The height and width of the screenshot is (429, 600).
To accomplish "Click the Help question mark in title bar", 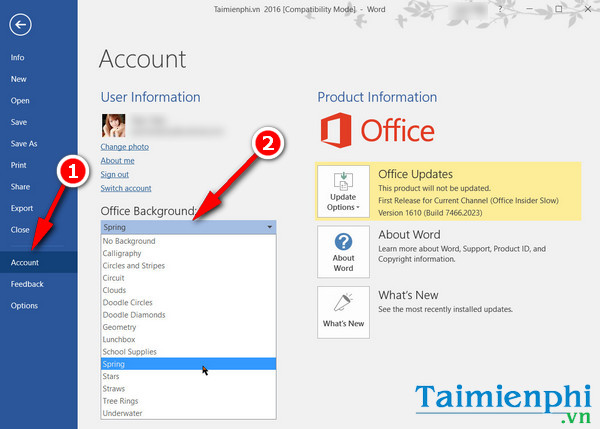I will point(500,9).
